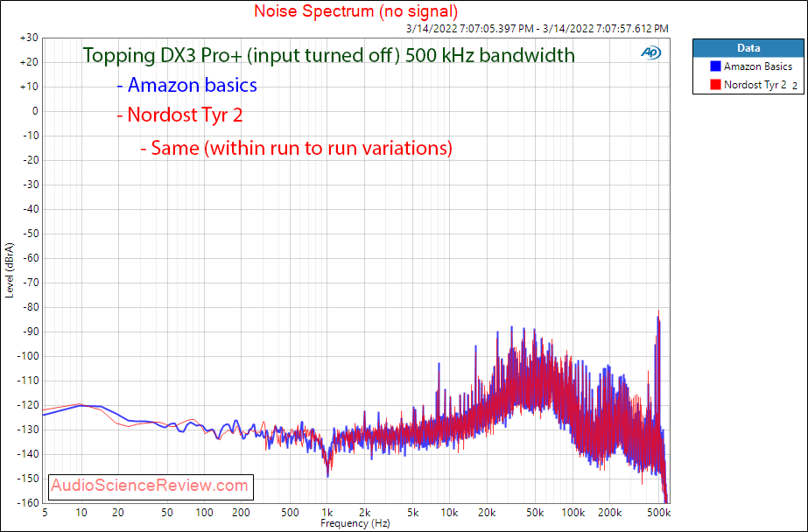Click the 'Frequency (Hz)' horizontal axis label
This screenshot has width=808, height=532.
(x=355, y=524)
